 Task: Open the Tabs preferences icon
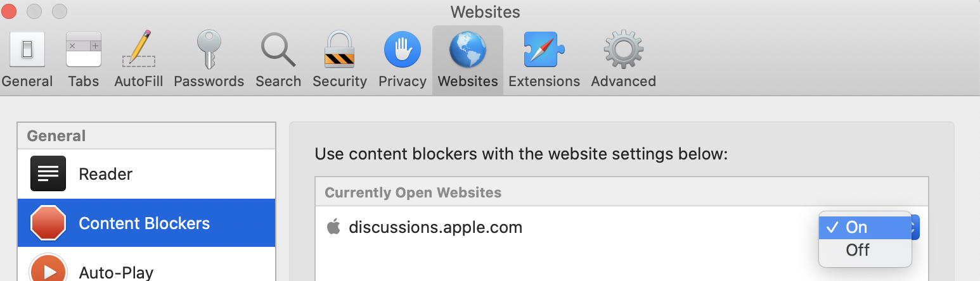point(84,49)
